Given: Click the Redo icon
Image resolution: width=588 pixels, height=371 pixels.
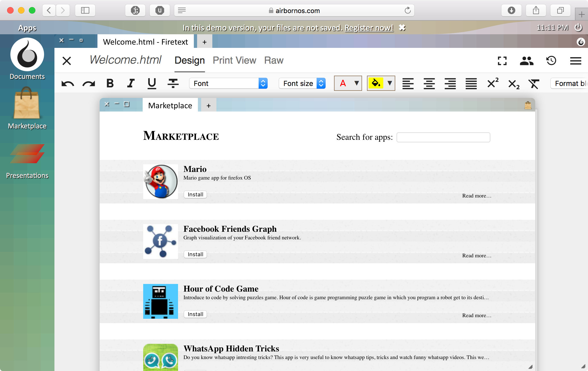Looking at the screenshot, I should (88, 83).
